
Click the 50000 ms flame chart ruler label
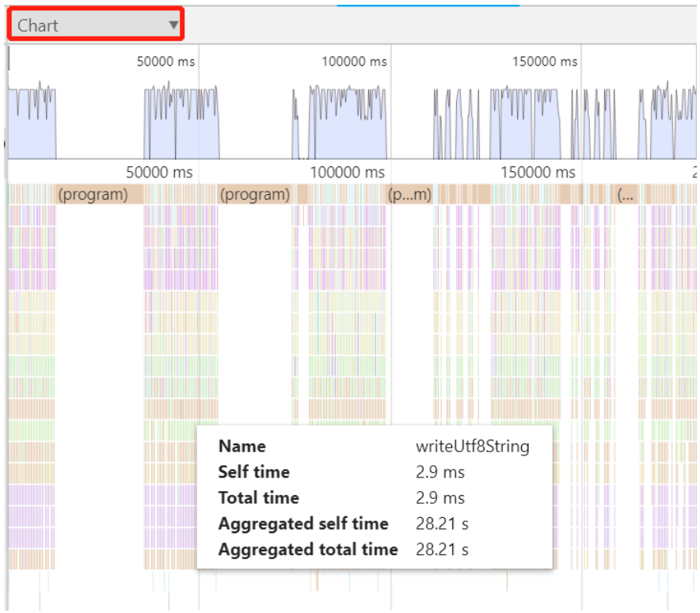click(x=159, y=173)
